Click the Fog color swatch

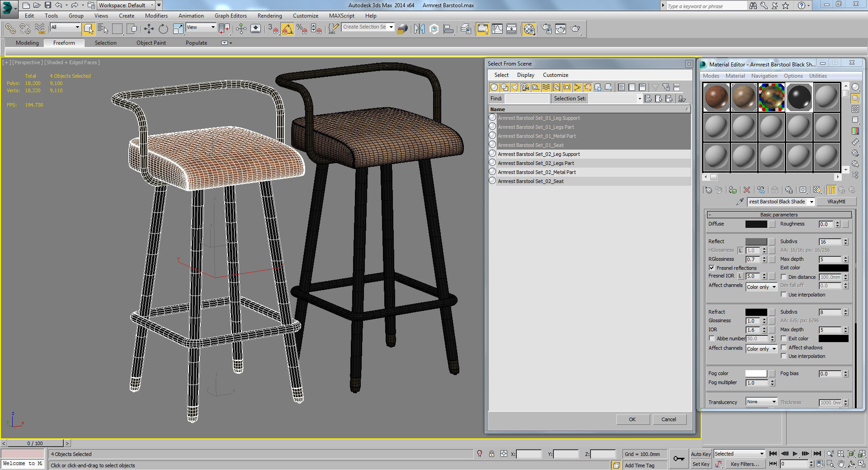click(756, 374)
